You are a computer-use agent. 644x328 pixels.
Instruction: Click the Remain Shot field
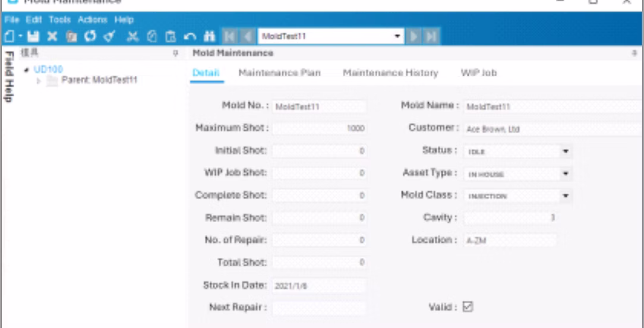tap(319, 218)
